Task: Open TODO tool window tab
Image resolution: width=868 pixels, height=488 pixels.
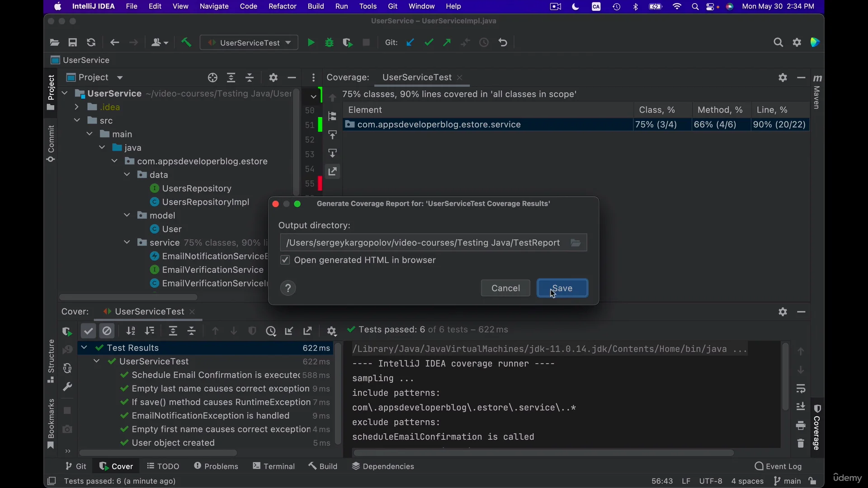Action: [163, 466]
